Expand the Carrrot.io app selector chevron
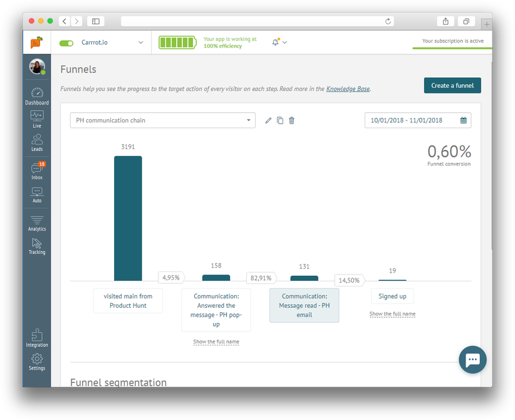The height and width of the screenshot is (420, 515). [x=140, y=43]
